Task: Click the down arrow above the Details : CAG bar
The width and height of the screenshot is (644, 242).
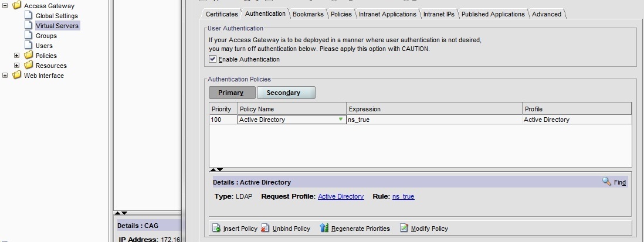Action: tap(124, 213)
